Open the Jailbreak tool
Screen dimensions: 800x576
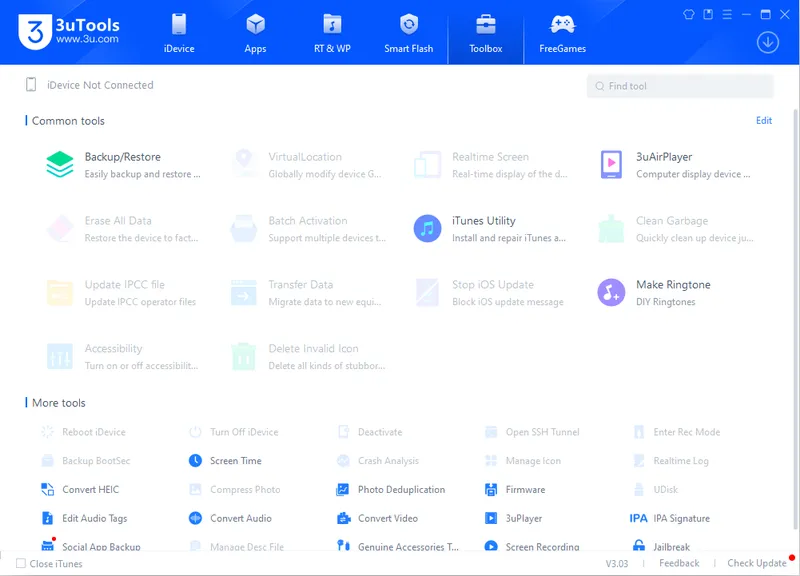[661, 546]
